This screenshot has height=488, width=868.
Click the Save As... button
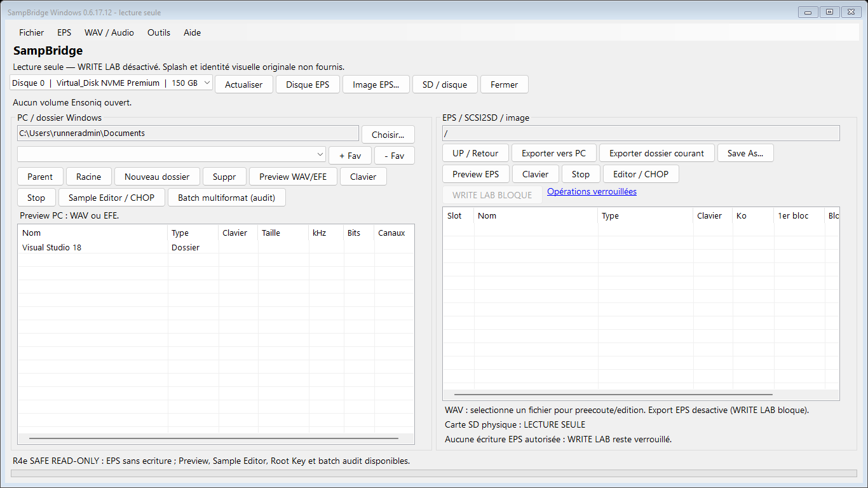coord(745,153)
